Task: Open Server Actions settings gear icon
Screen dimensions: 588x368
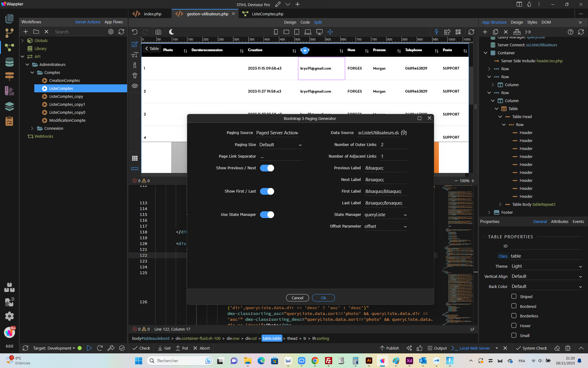Action: tap(111, 32)
